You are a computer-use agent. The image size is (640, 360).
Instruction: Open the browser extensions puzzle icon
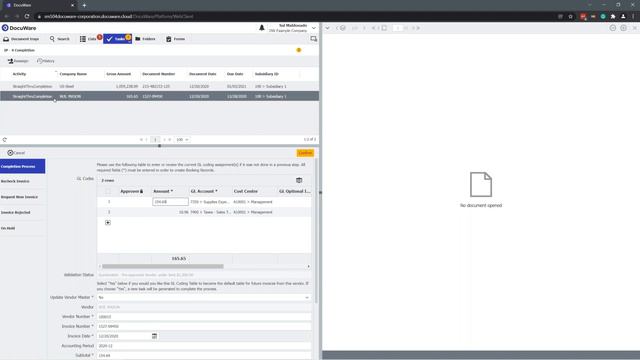coord(613,16)
